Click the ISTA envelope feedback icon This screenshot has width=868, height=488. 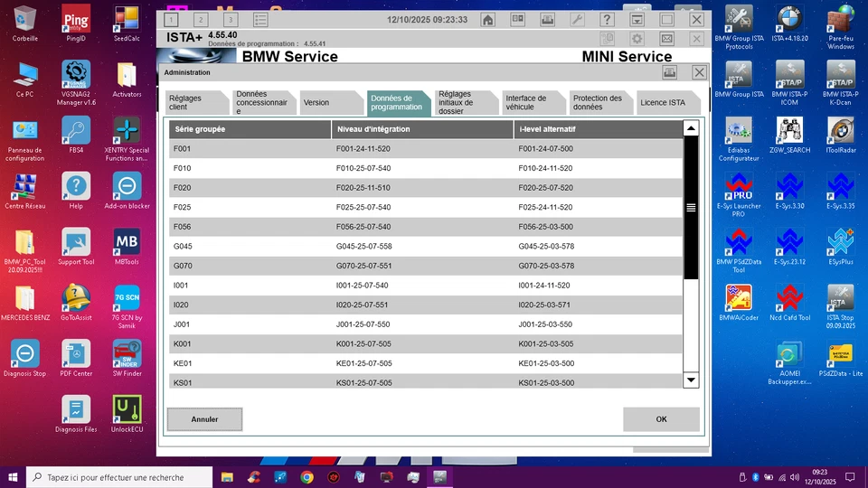(x=667, y=39)
